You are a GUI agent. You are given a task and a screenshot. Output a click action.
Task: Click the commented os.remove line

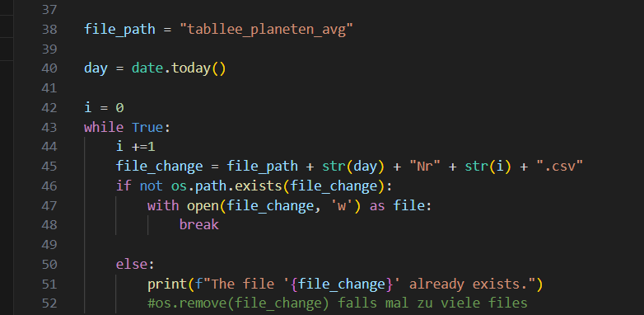coord(337,303)
